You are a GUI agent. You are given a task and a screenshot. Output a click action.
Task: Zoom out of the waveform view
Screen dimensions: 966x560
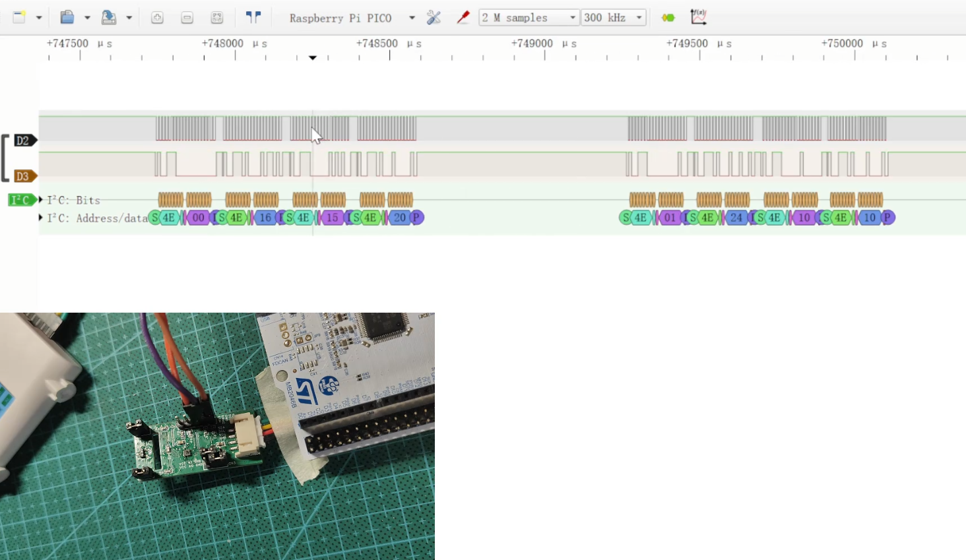pos(187,18)
